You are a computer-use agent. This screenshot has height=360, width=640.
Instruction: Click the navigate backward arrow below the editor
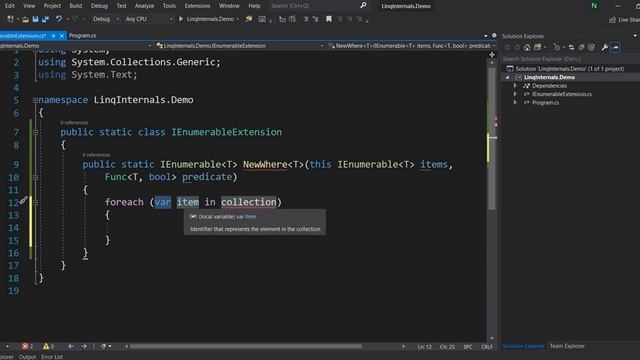71,347
